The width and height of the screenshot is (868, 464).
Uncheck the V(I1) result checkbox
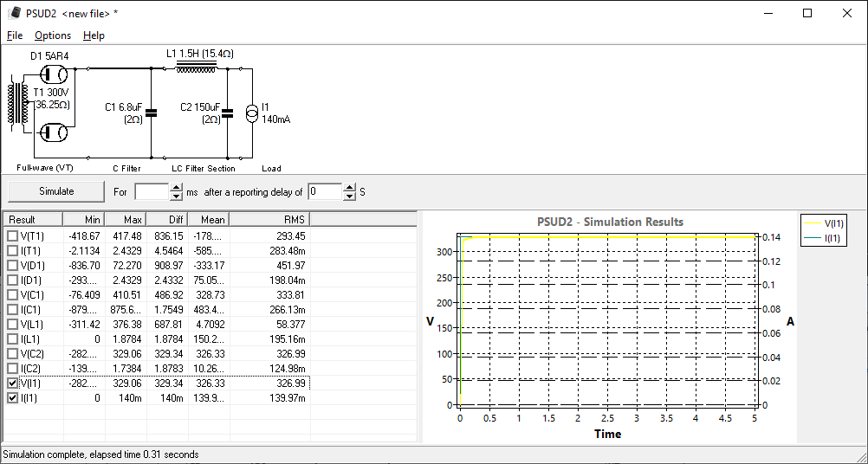point(13,383)
